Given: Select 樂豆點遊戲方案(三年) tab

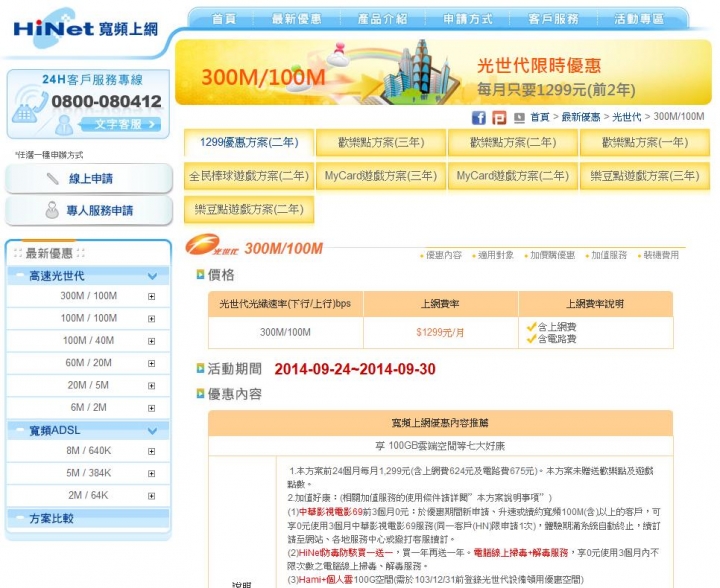Looking at the screenshot, I should 645,176.
